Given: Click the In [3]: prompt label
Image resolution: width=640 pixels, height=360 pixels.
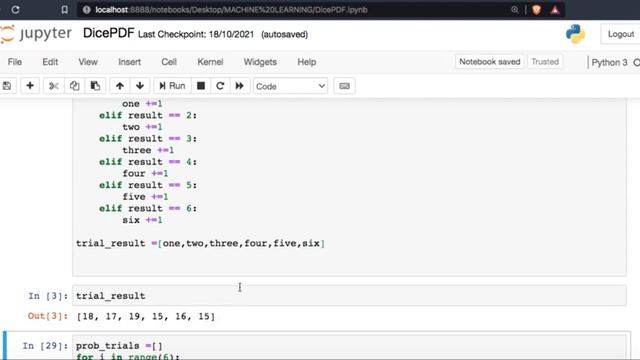Looking at the screenshot, I should pos(48,296).
